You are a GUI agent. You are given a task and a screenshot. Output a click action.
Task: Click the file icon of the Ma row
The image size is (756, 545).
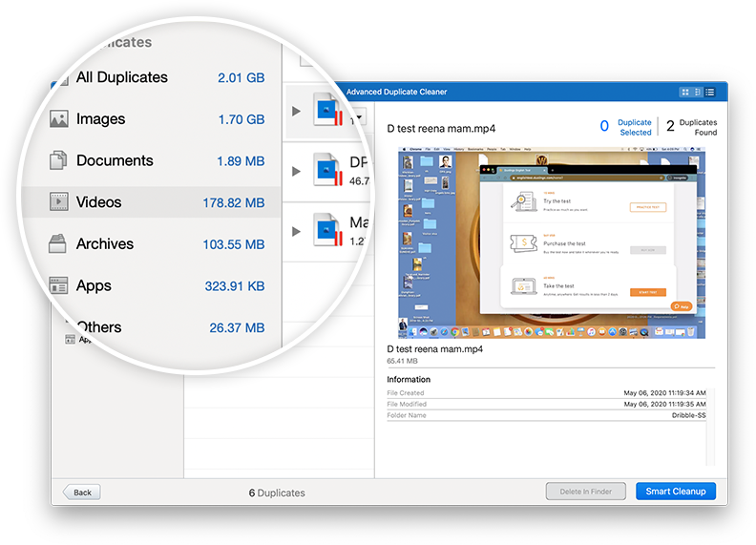[327, 230]
